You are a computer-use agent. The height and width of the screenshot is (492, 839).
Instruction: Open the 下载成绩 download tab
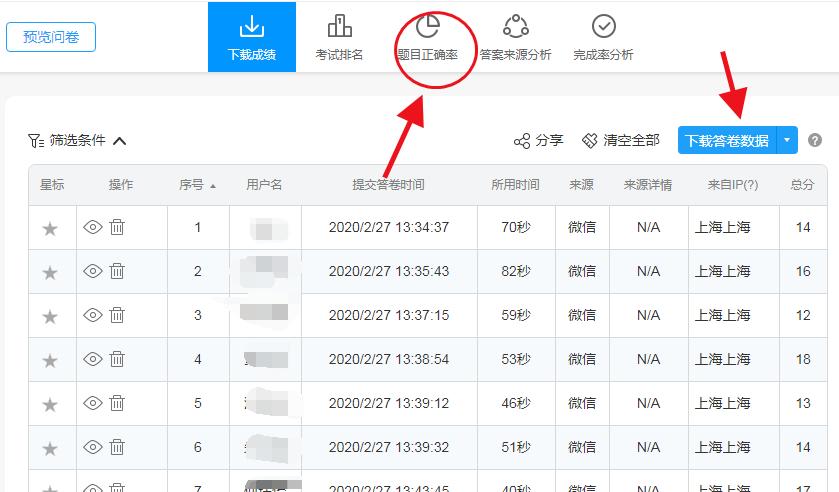(x=251, y=37)
